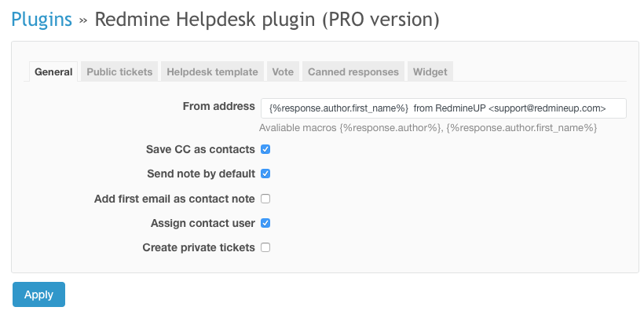The height and width of the screenshot is (318, 644).
Task: Open the Helpdesk template tab
Action: (x=212, y=71)
